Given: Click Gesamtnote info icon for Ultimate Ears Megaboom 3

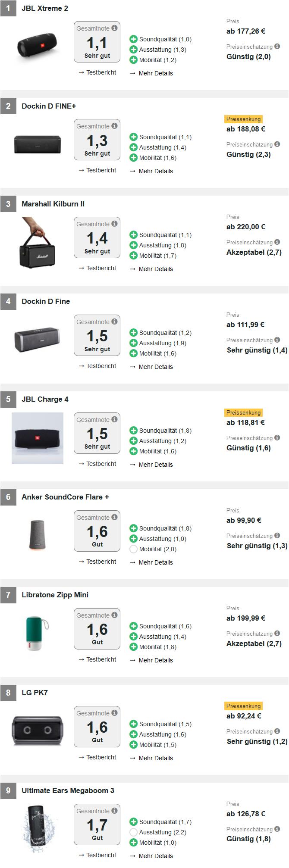Looking at the screenshot, I should coord(114,811).
